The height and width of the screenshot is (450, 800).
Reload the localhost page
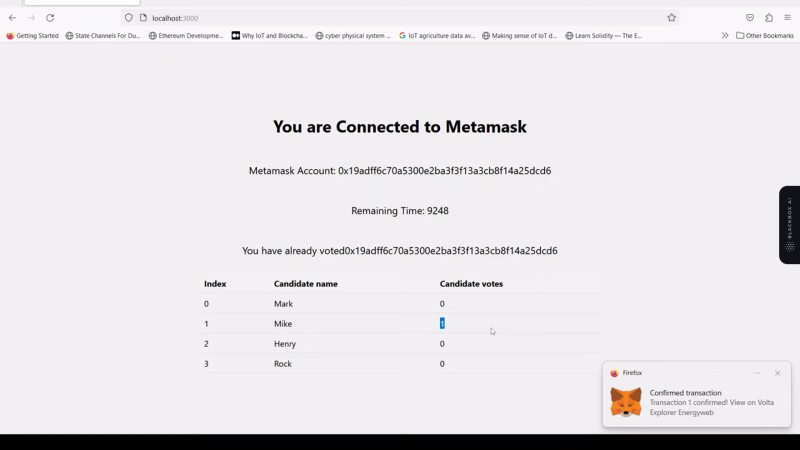pyautogui.click(x=50, y=18)
